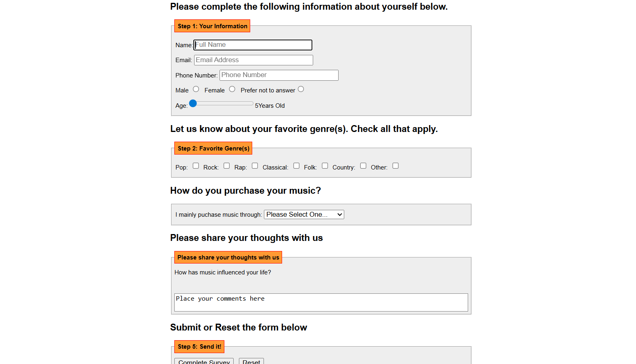Click the comments text area

[x=321, y=302]
